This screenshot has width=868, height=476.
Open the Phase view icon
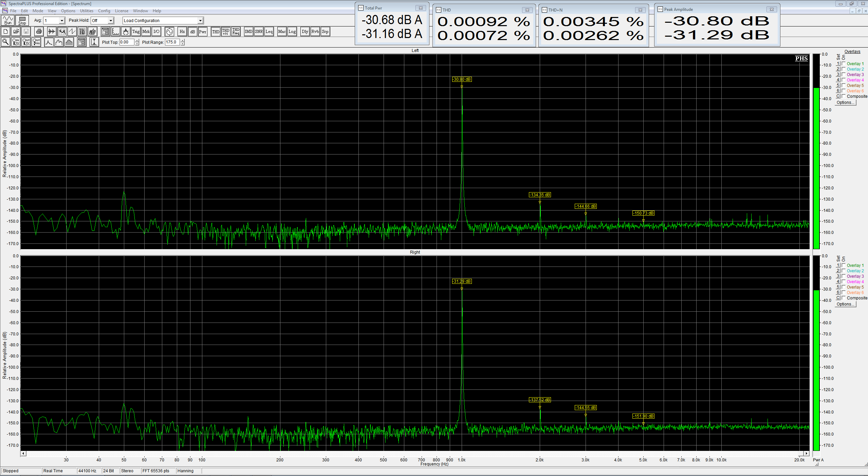72,32
